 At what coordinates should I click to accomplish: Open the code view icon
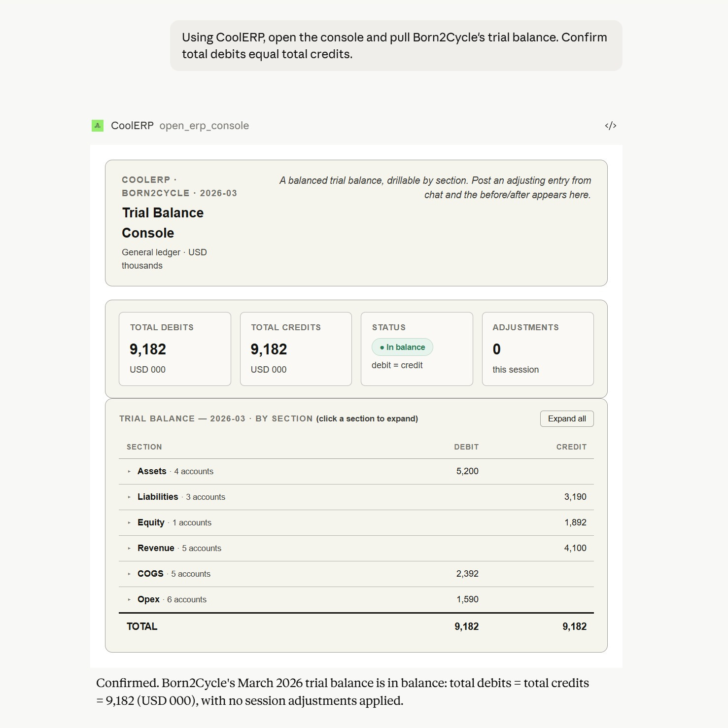click(x=610, y=126)
